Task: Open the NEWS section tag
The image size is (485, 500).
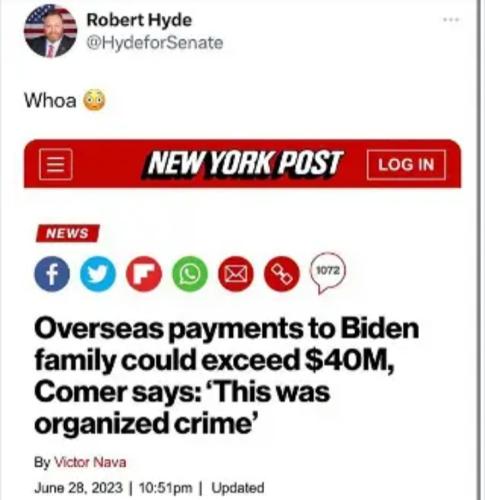Action: pyautogui.click(x=68, y=233)
